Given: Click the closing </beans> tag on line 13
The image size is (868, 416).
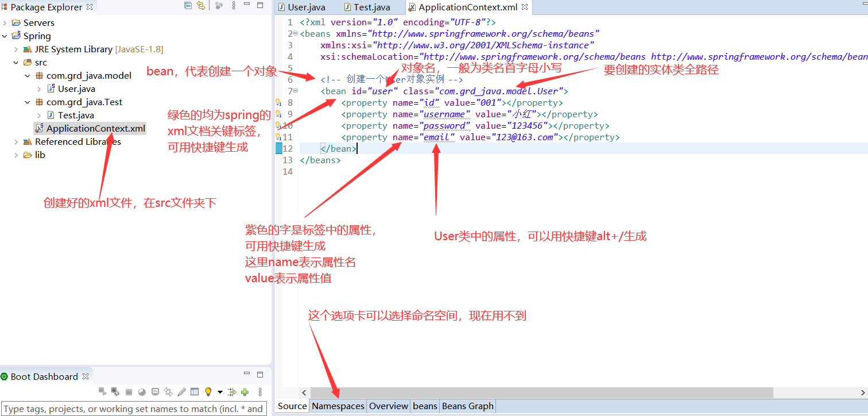Looking at the screenshot, I should [320, 160].
